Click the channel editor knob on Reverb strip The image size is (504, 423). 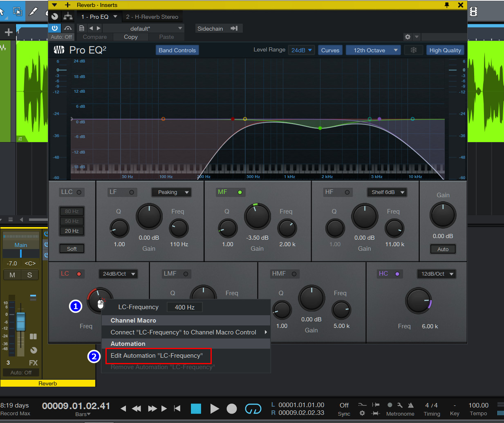click(34, 350)
